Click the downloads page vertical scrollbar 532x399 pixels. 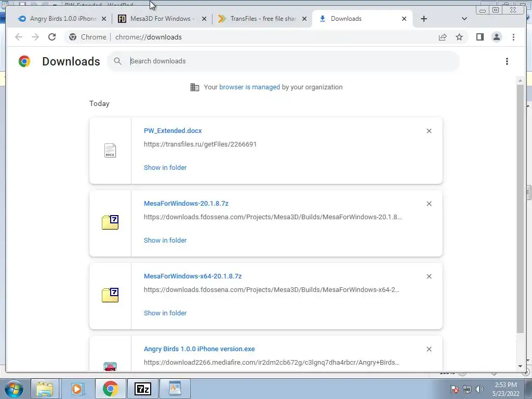pyautogui.click(x=520, y=209)
